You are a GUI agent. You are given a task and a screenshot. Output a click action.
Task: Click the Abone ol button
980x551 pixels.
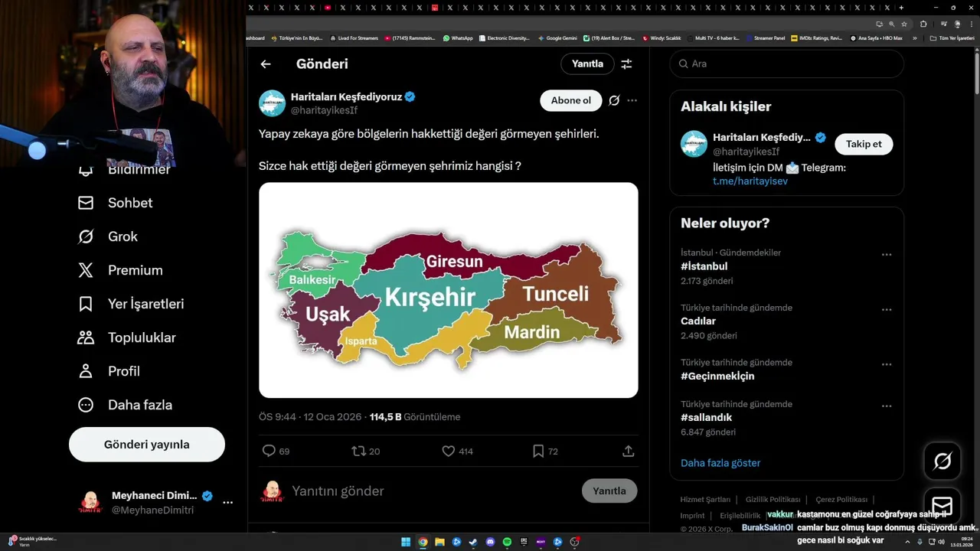pos(571,100)
